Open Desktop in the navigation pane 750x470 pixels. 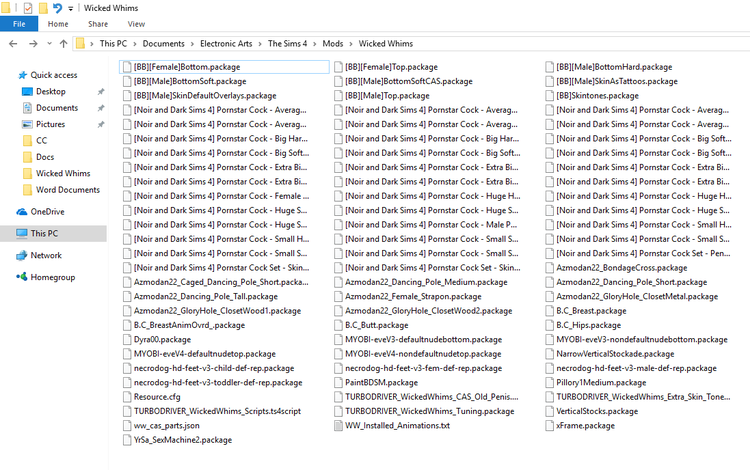[x=51, y=91]
